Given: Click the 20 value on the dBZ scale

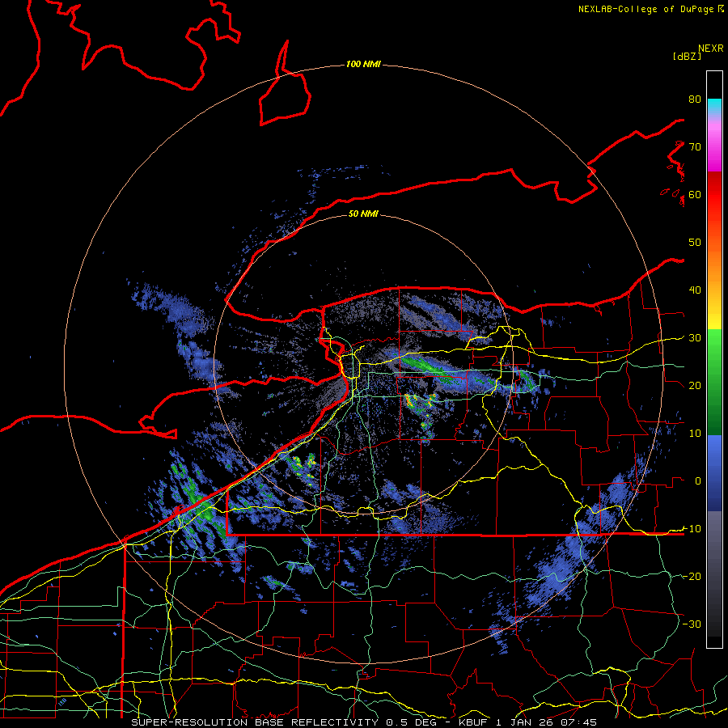Looking at the screenshot, I should coord(695,386).
